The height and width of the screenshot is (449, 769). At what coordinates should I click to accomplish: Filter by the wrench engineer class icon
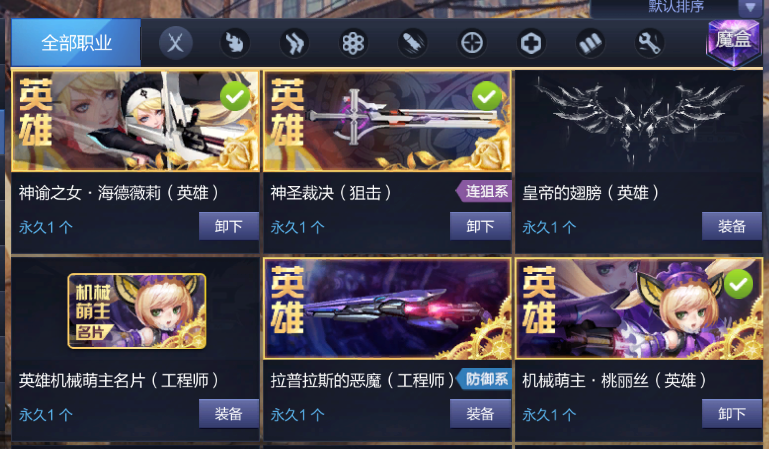click(649, 43)
